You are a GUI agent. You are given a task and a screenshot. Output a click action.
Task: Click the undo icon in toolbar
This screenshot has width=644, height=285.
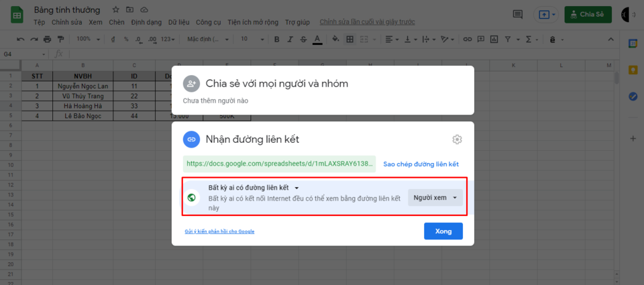pyautogui.click(x=20, y=40)
